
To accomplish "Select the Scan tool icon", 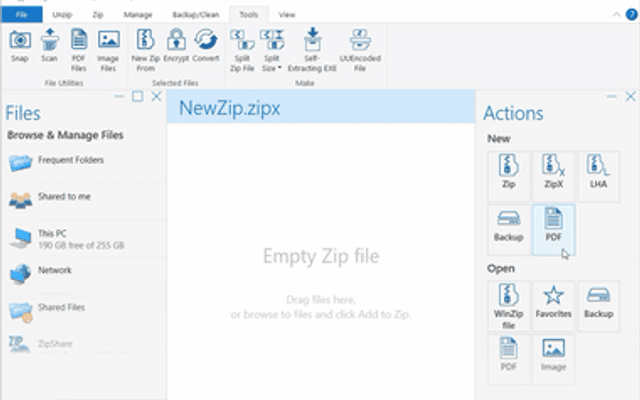I will tap(49, 40).
